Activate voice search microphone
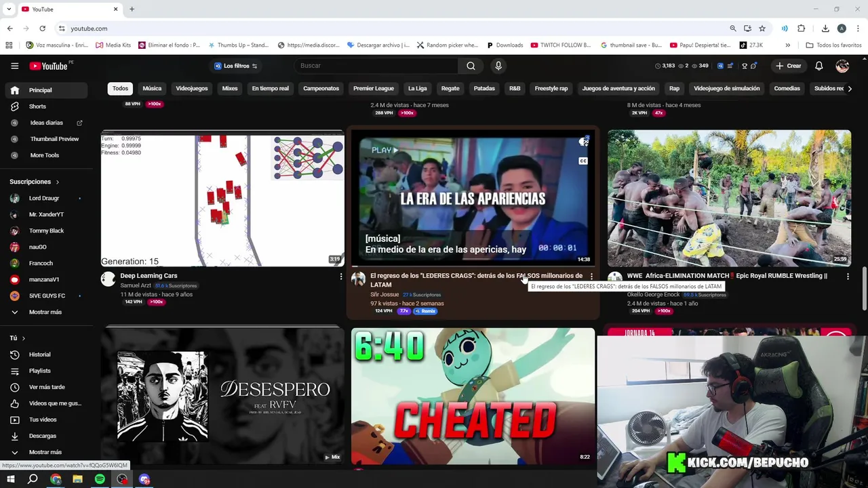The height and width of the screenshot is (488, 868). point(498,66)
